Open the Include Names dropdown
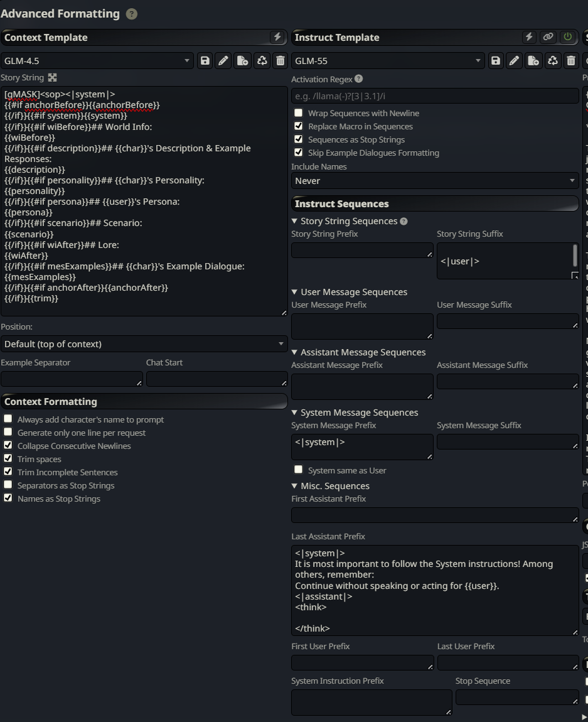This screenshot has width=588, height=722. [435, 181]
